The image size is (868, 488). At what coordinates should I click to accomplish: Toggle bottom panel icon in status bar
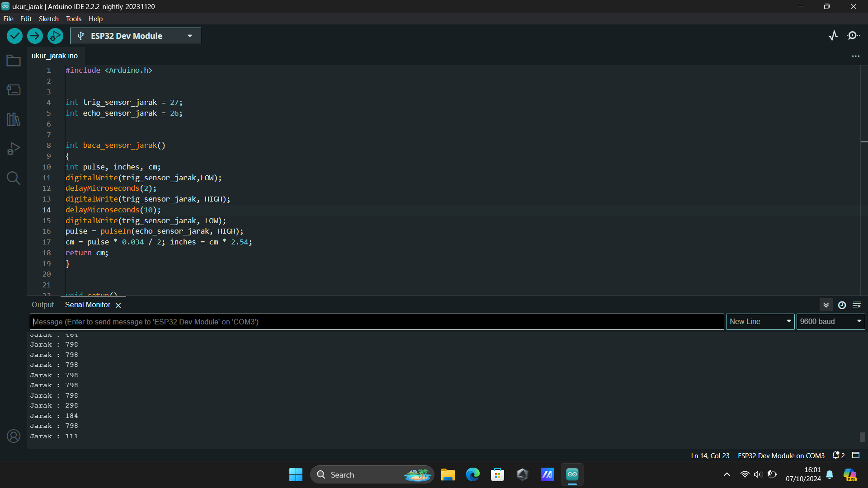pos(856,455)
